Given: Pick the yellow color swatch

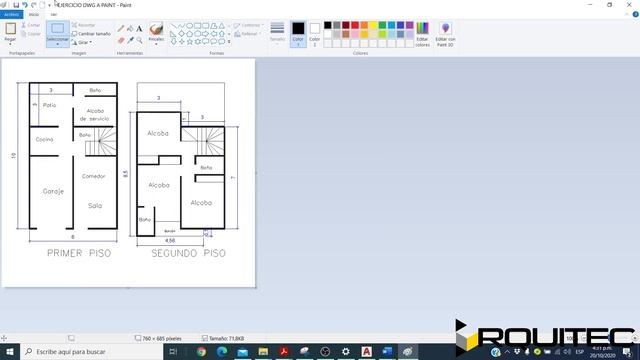Looking at the screenshot, I should (373, 25).
